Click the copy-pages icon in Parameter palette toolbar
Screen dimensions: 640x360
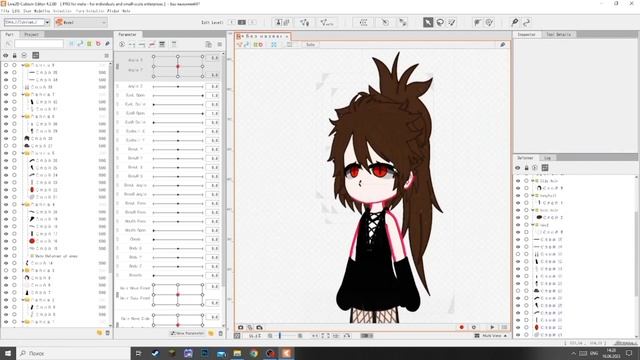(209, 44)
